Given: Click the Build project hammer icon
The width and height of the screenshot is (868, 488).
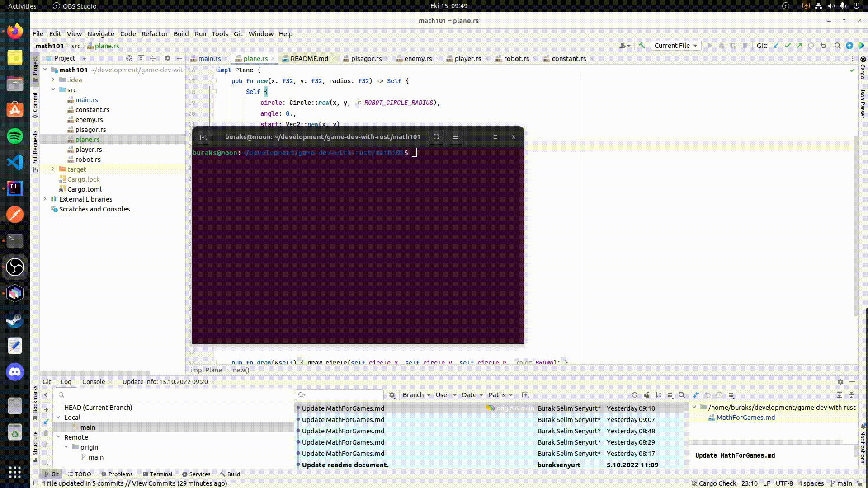Looking at the screenshot, I should click(x=642, y=46).
